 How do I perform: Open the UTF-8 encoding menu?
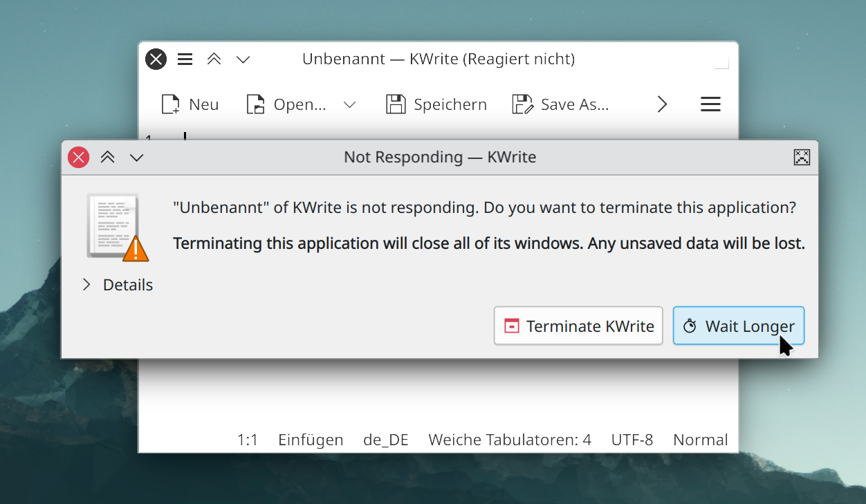coord(632,440)
